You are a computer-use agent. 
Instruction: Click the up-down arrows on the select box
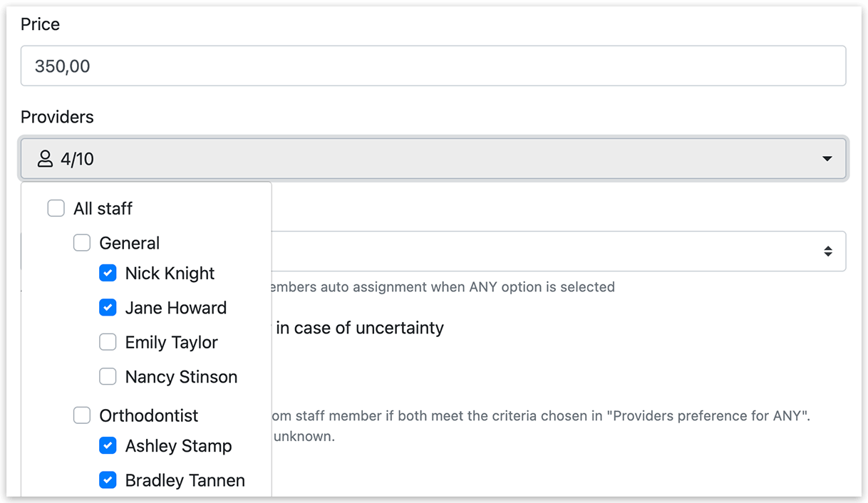[828, 251]
